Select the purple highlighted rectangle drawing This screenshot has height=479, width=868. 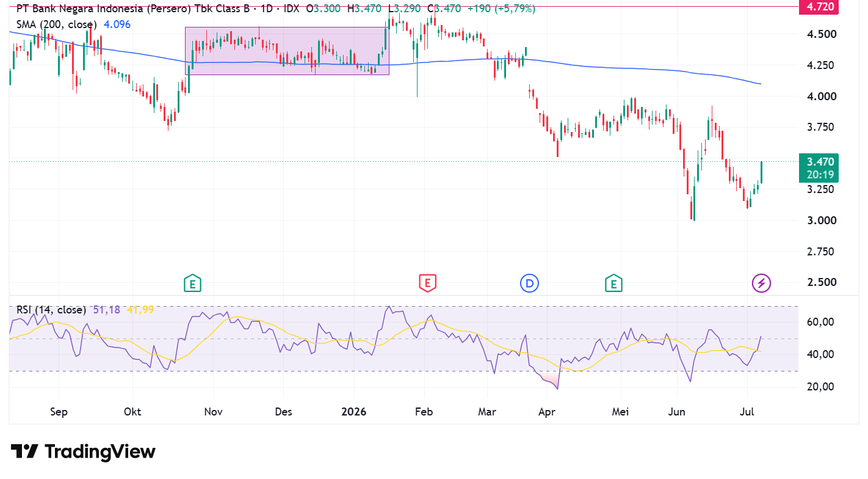pyautogui.click(x=287, y=51)
